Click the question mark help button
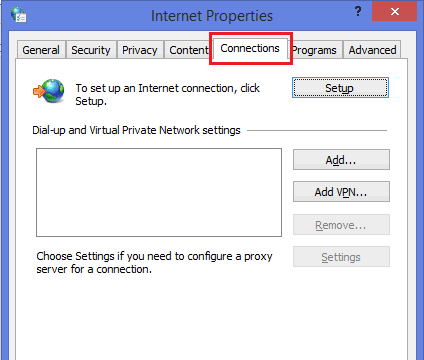 (x=358, y=12)
